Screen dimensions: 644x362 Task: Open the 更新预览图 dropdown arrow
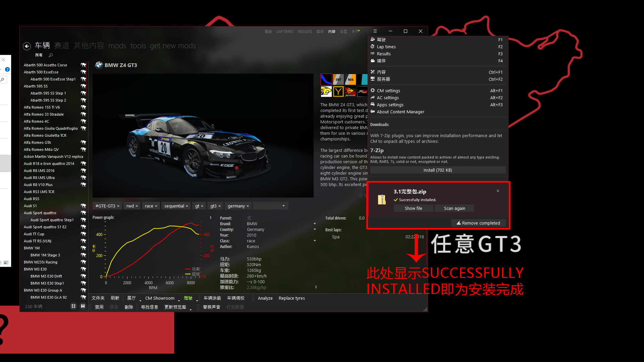coord(191,309)
